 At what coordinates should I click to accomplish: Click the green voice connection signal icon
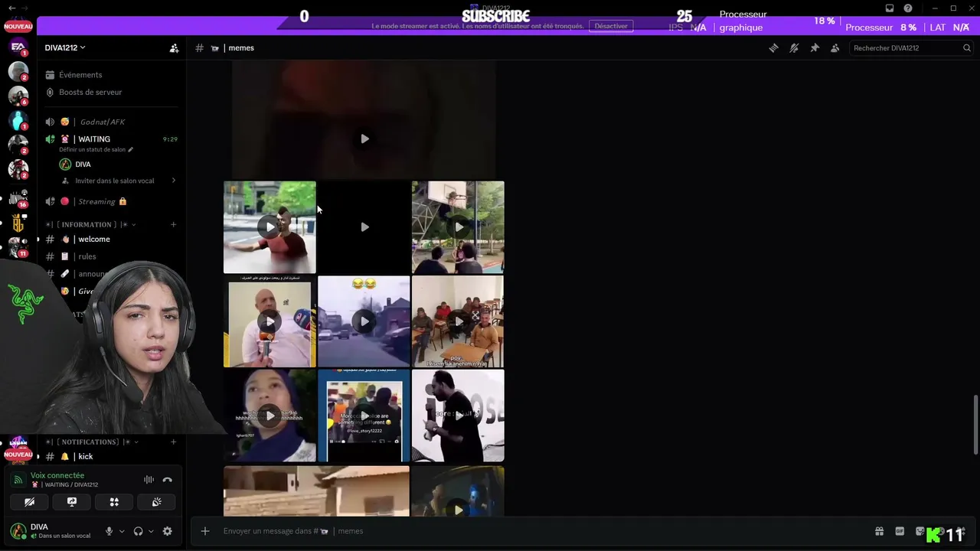coord(19,480)
